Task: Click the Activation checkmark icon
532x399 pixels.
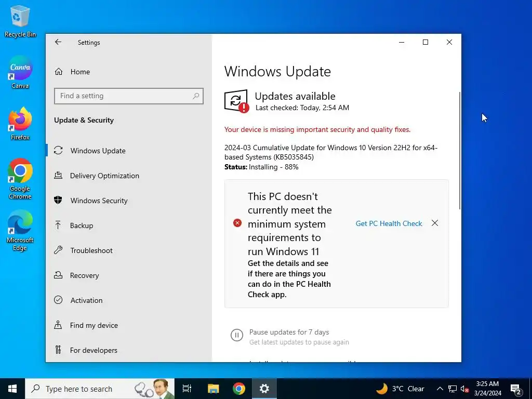Action: pos(58,300)
